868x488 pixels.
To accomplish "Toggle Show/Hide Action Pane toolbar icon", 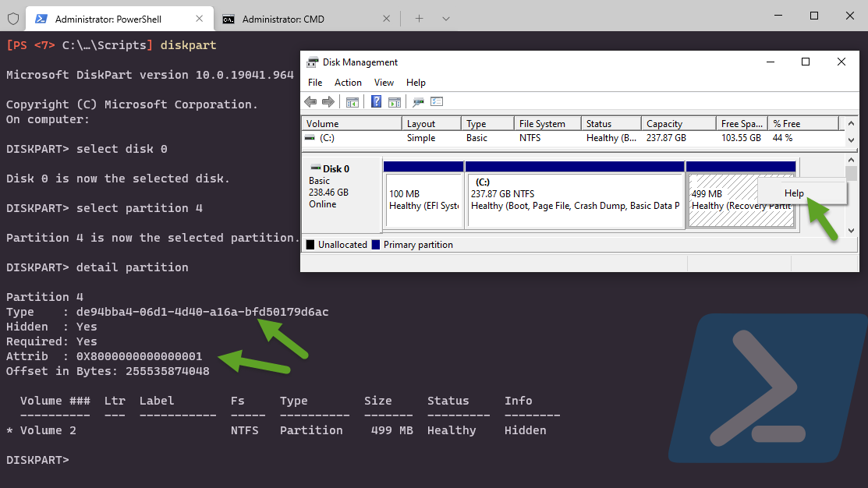I will 394,102.
